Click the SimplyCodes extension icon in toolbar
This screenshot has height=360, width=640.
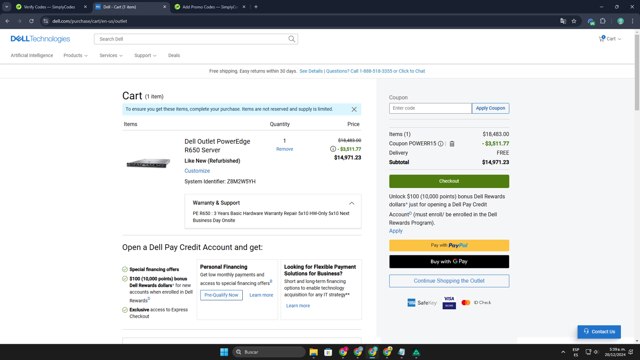click(591, 21)
